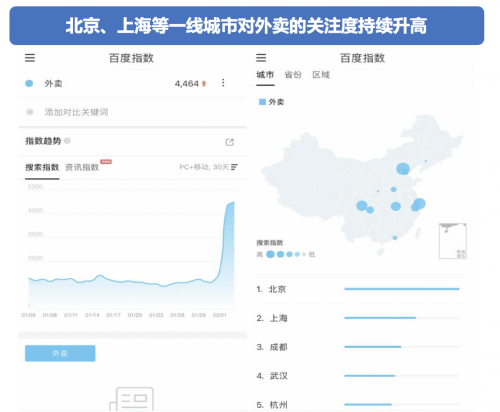Click the 外卖 blue button

click(60, 353)
